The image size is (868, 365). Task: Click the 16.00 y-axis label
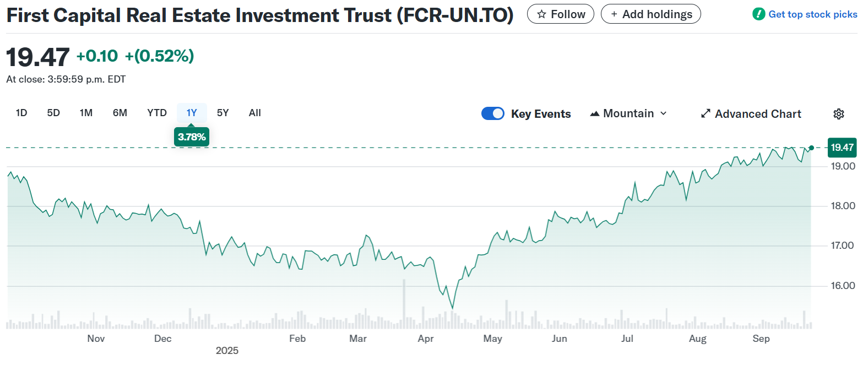pyautogui.click(x=843, y=286)
